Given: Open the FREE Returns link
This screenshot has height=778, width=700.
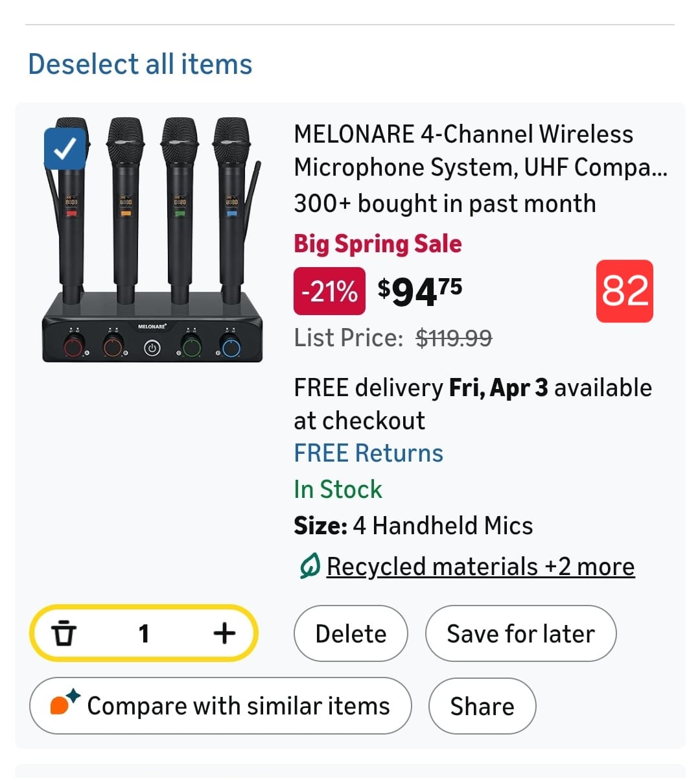Looking at the screenshot, I should click(368, 453).
